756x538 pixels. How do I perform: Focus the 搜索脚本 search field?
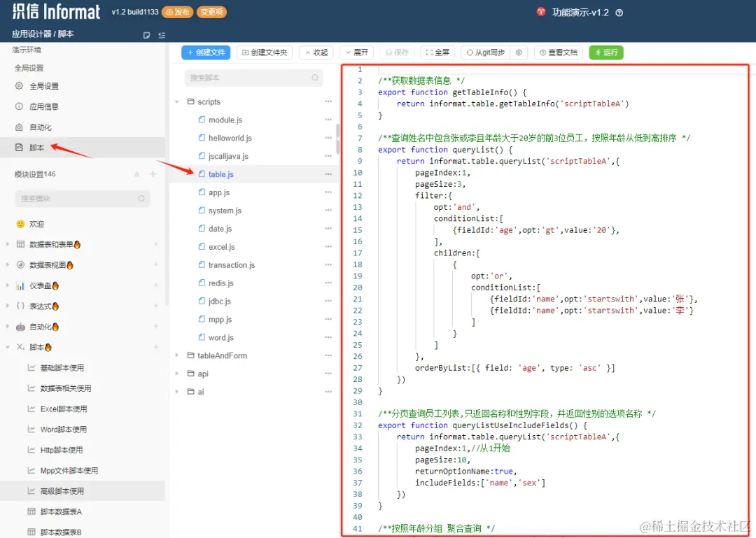pos(253,78)
